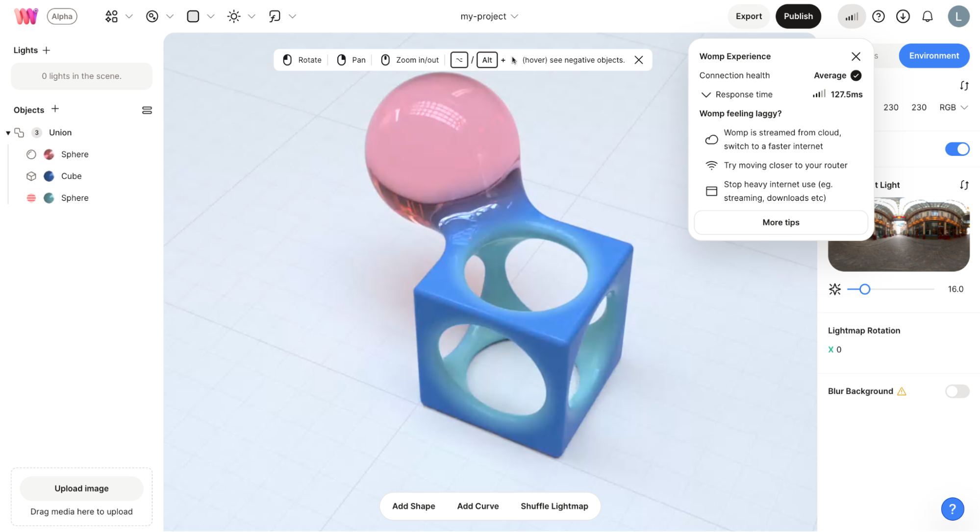This screenshot has height=532, width=980.
Task: Toggle the negative Sphere boolean mode icon
Action: click(31, 198)
